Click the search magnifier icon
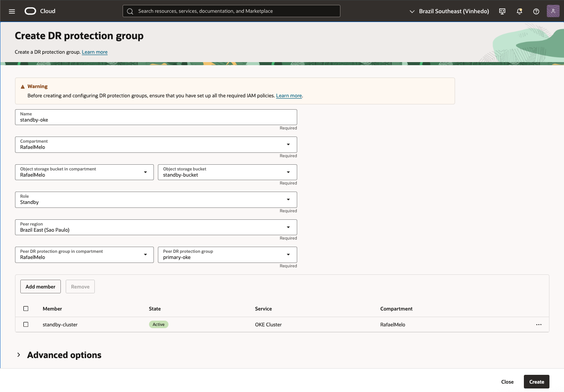Viewport: 564px width, 392px height. 130,11
